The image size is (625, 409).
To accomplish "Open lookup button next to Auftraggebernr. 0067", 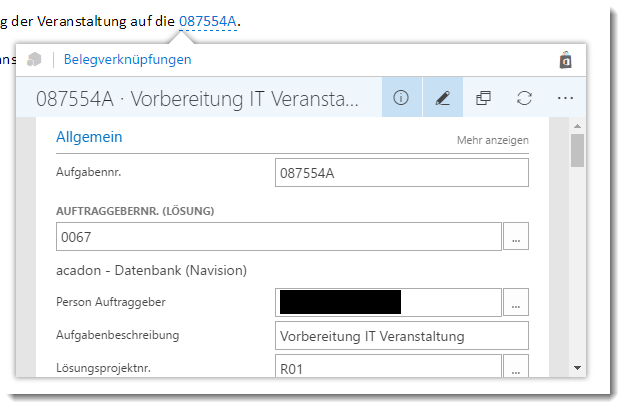I will pos(516,236).
